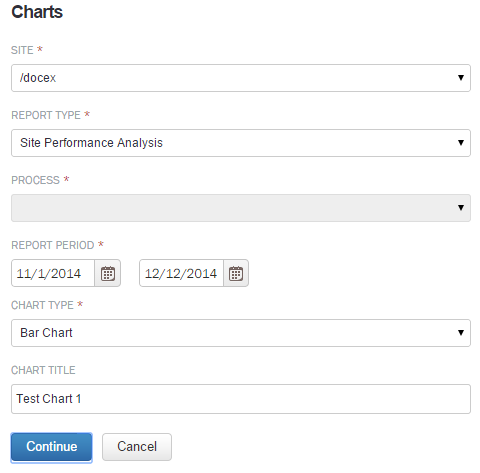Viewport: 480px width, 473px height.
Task: Click the end date field 12/12/2014
Action: point(181,273)
